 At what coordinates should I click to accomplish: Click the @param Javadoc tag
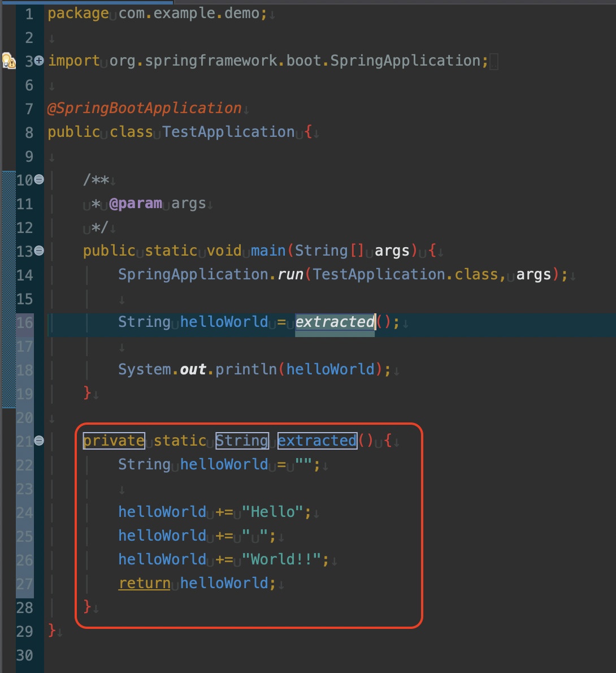click(136, 204)
